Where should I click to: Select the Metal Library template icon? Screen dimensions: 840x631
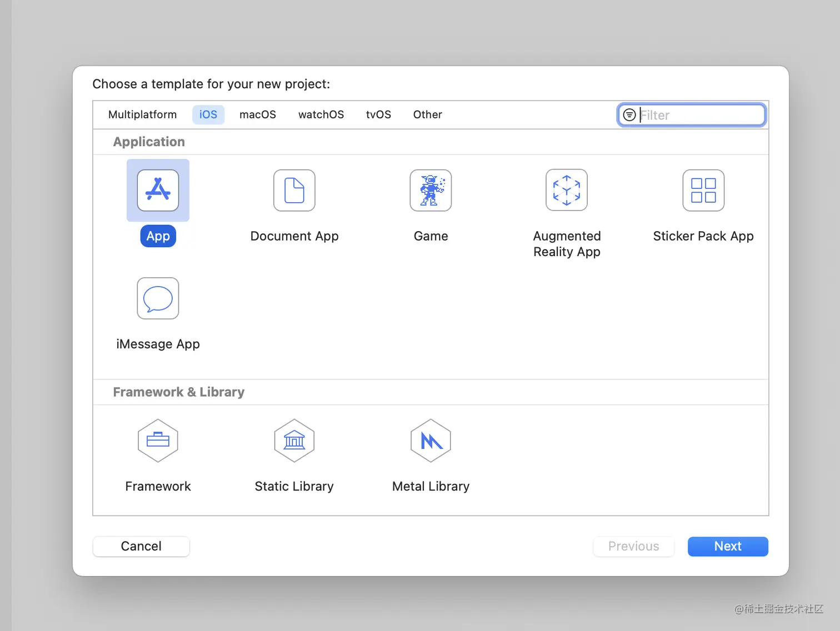click(431, 440)
